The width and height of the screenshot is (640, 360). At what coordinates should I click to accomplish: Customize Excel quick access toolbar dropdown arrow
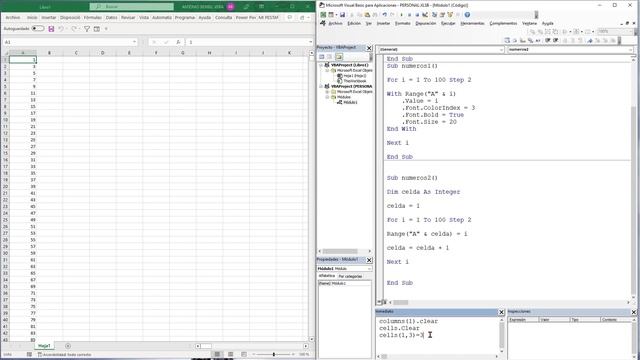(x=106, y=29)
